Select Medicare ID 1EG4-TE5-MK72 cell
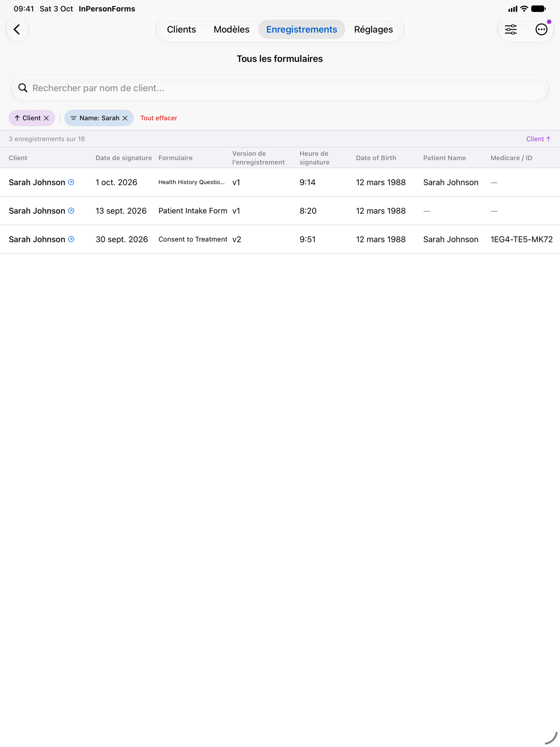 (x=521, y=239)
